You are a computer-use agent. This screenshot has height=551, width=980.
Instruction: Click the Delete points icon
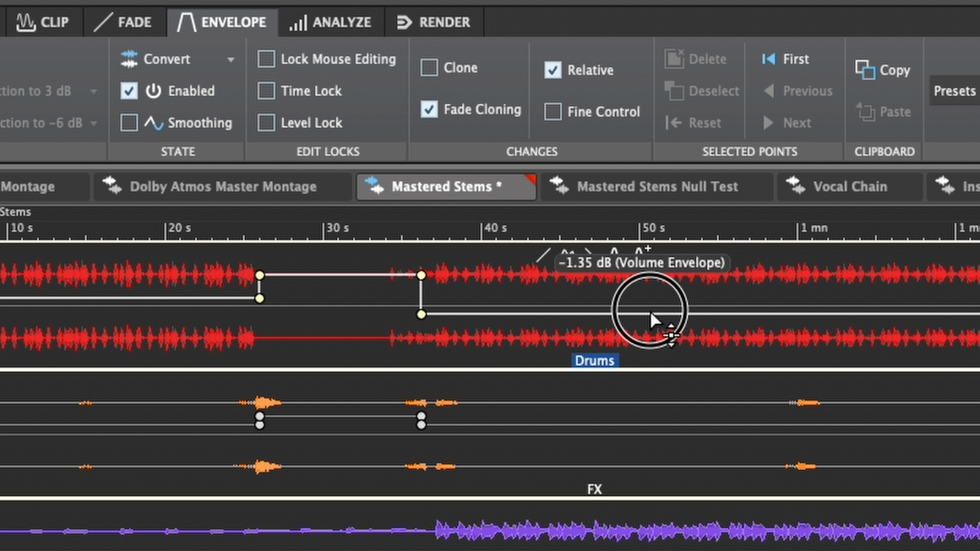(674, 59)
